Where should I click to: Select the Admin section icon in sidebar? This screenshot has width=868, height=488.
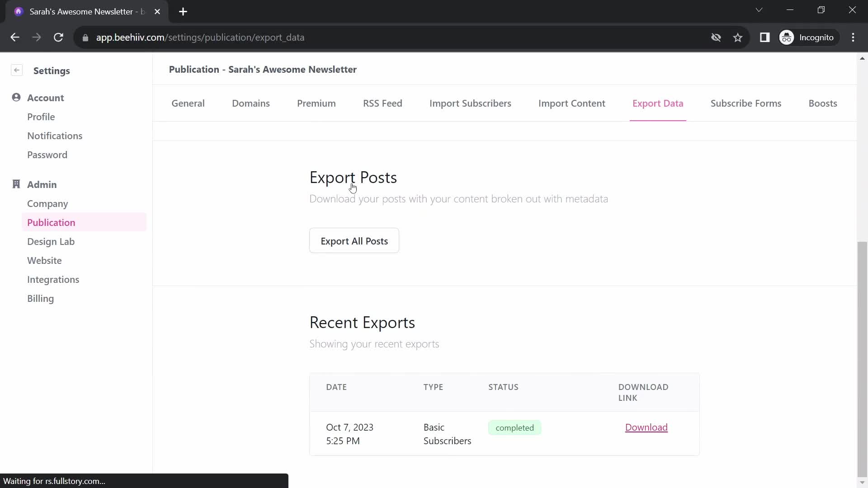click(x=16, y=183)
